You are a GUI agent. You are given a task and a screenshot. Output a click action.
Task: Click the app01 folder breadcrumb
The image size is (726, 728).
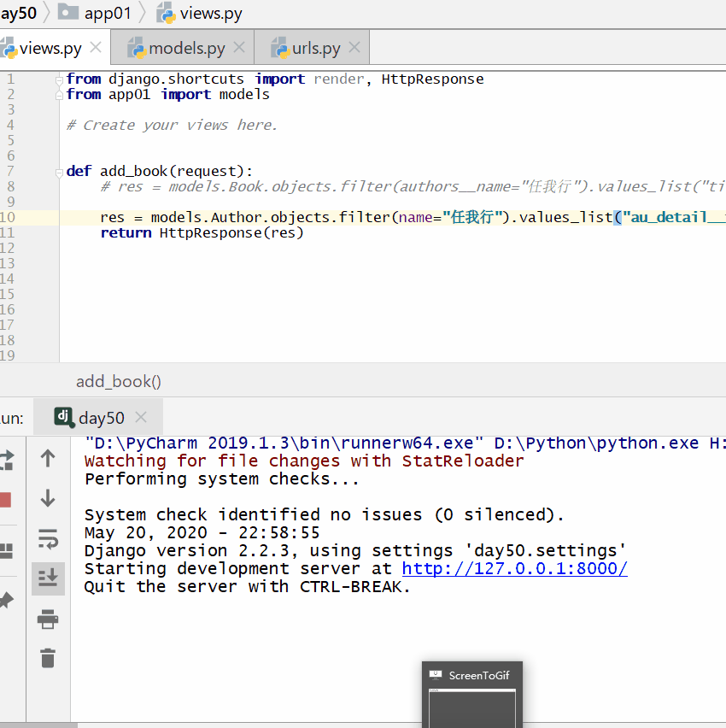click(108, 14)
